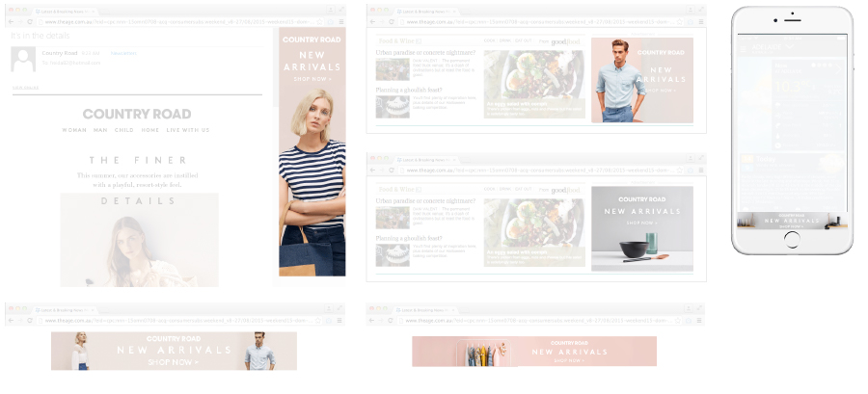Open MAN in the Country Road email navigation
Viewport: 868px width, 394px height.
[x=100, y=130]
